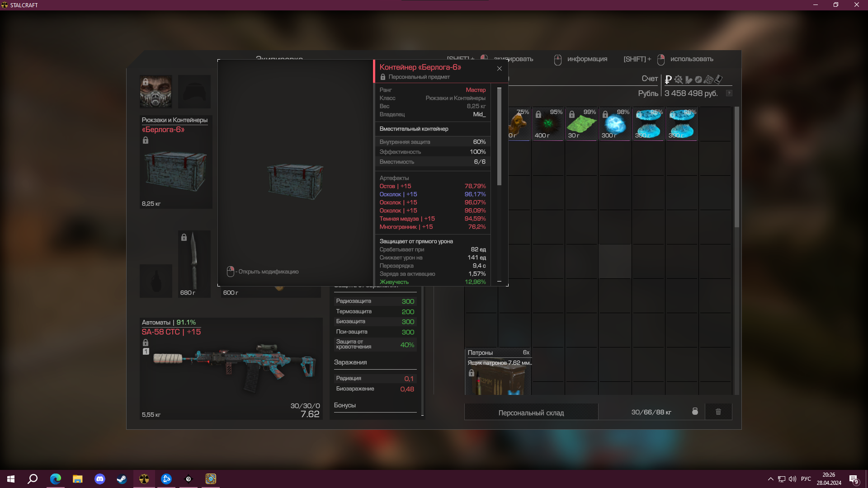Screen dimensions: 868x488
Task: Select the green spiky artifact with 95%
Action: pos(548,124)
